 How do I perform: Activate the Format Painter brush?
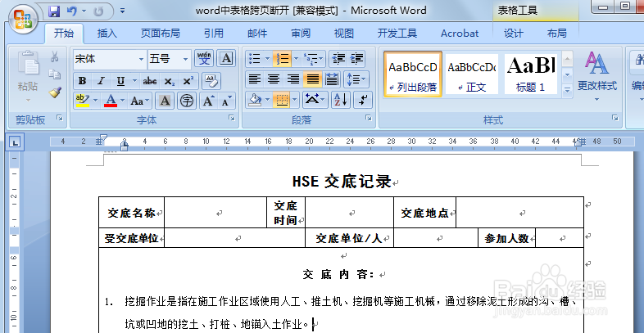(x=55, y=92)
